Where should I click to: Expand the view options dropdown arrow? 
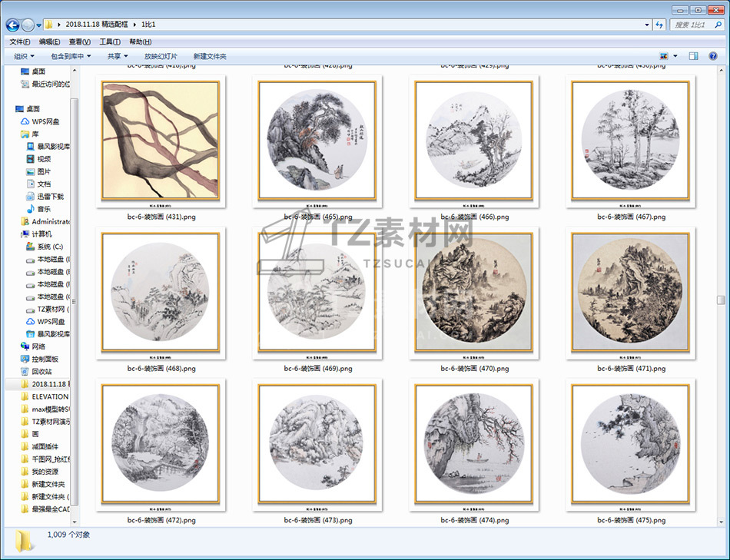coord(675,56)
